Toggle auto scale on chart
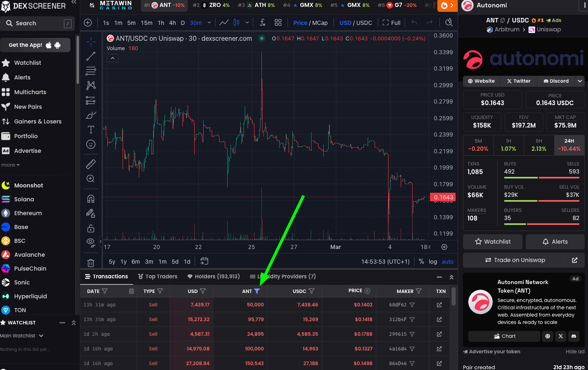 [448, 262]
